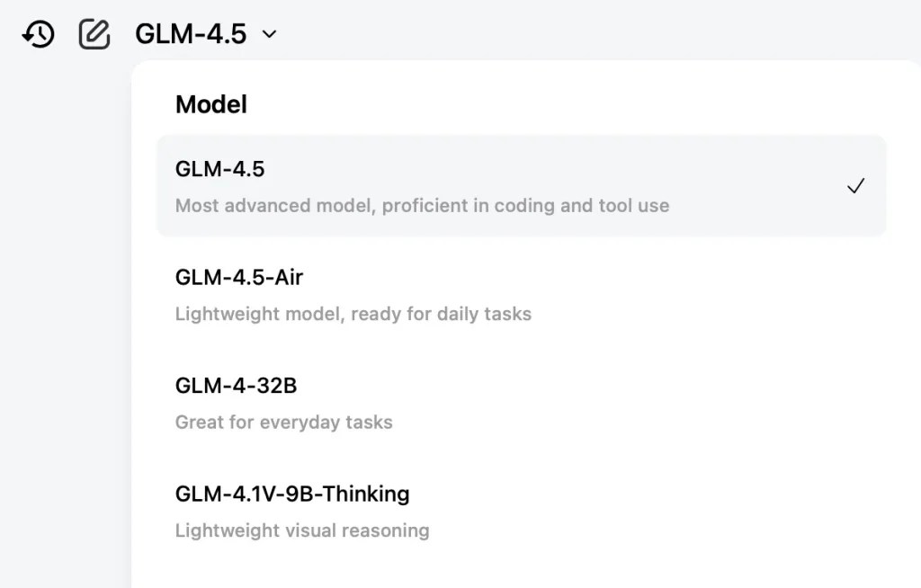The width and height of the screenshot is (921, 588).
Task: Select the highlighted GLM-4.5 option
Action: [x=521, y=186]
